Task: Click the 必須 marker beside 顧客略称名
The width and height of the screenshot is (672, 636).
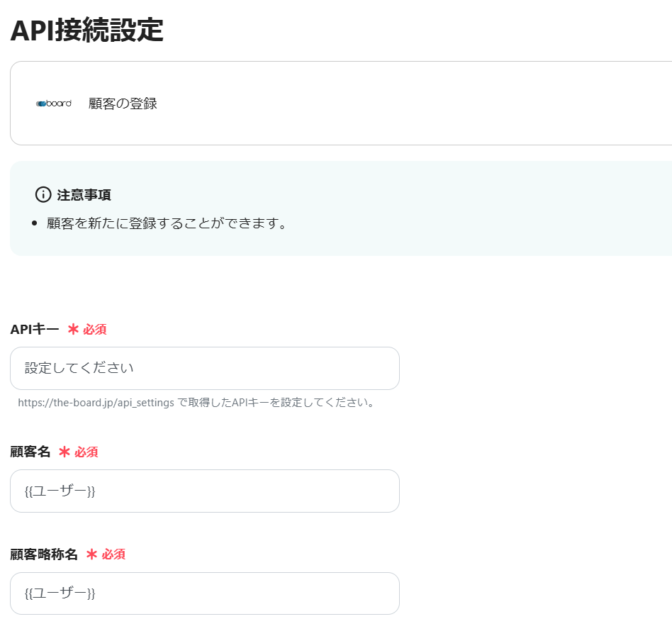Action: pyautogui.click(x=106, y=554)
